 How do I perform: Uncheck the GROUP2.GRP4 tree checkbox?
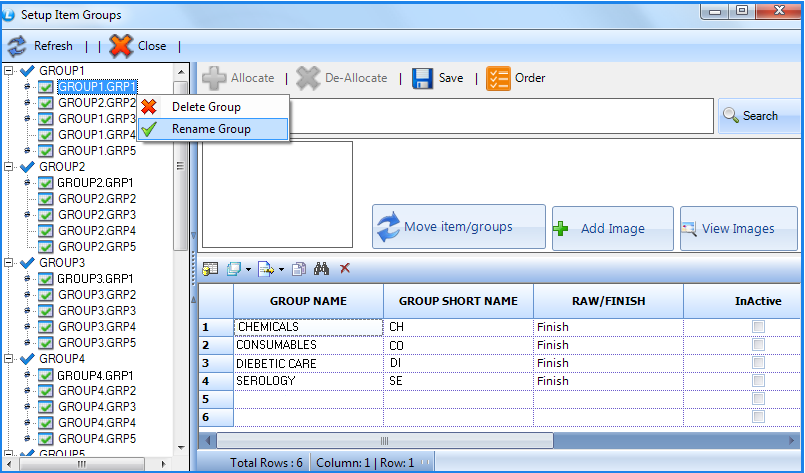click(46, 231)
